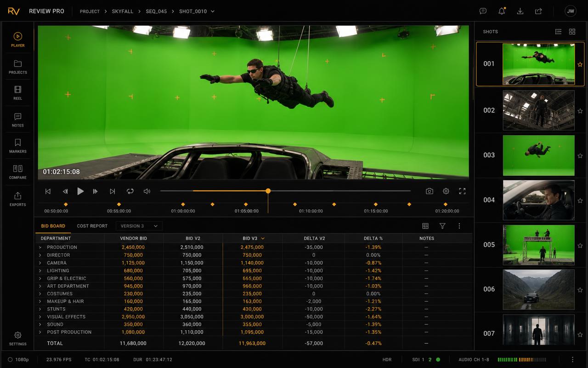Favorite shot 005 with the star

pos(580,245)
